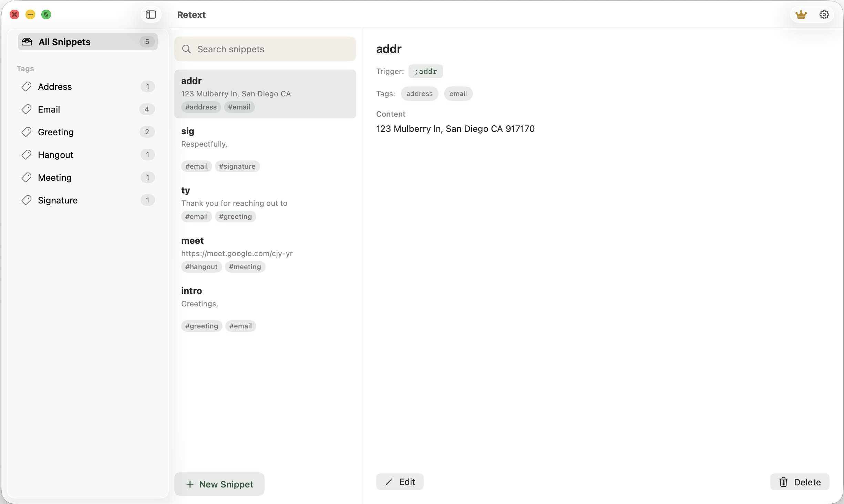Viewport: 844px width, 504px height.
Task: Click #email chip on sig snippet
Action: point(196,166)
